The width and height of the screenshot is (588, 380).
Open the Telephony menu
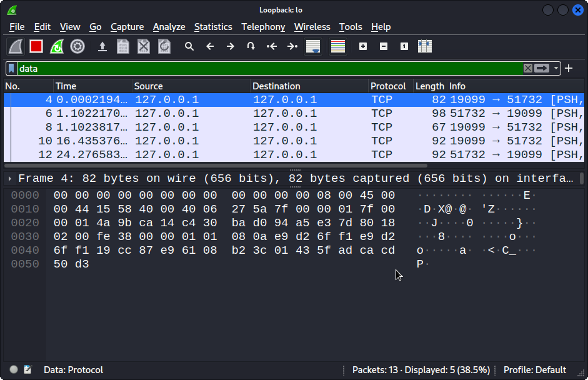coord(263,27)
